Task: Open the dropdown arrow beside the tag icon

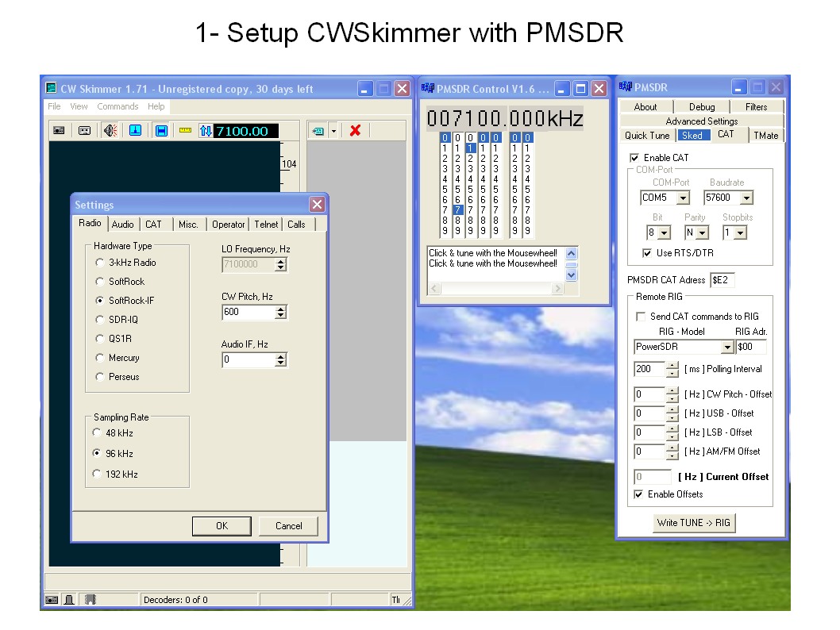Action: (x=333, y=131)
